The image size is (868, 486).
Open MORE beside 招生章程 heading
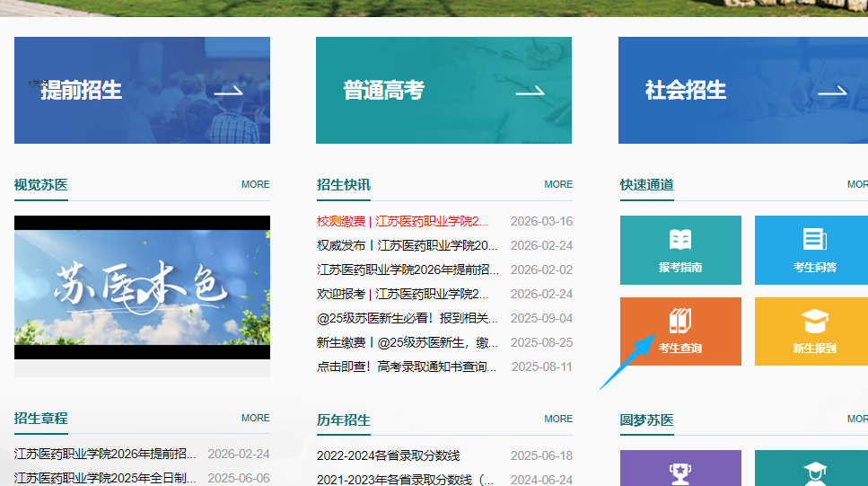coord(255,418)
